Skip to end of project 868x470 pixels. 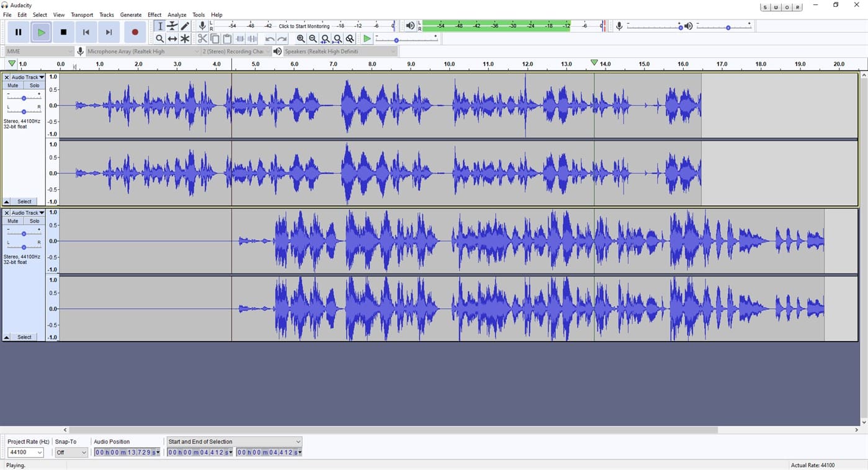point(109,32)
